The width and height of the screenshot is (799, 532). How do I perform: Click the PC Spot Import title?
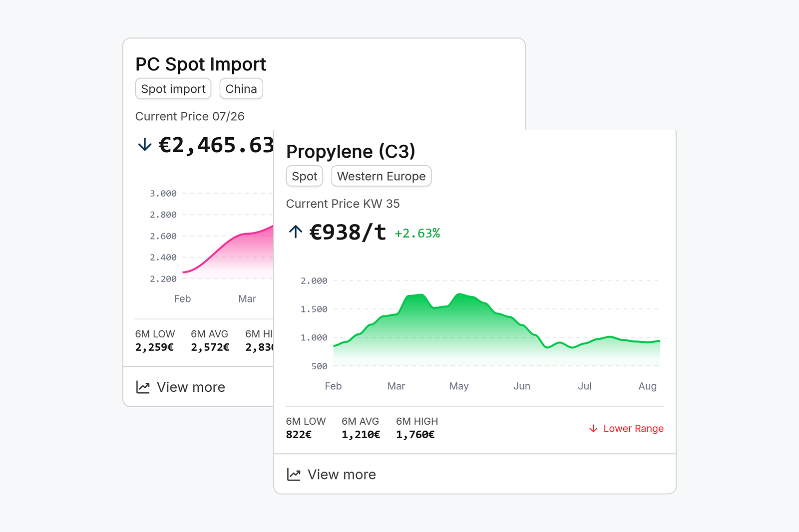coord(201,64)
